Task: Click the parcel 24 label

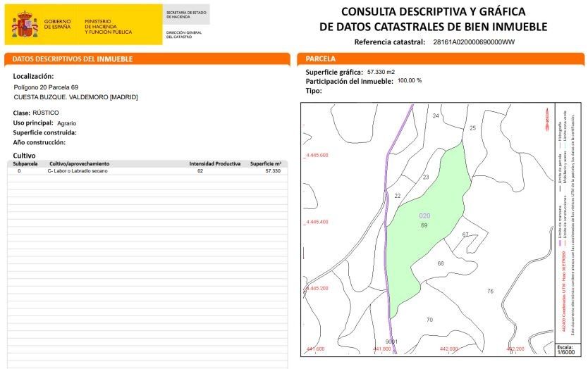Action: click(x=436, y=115)
